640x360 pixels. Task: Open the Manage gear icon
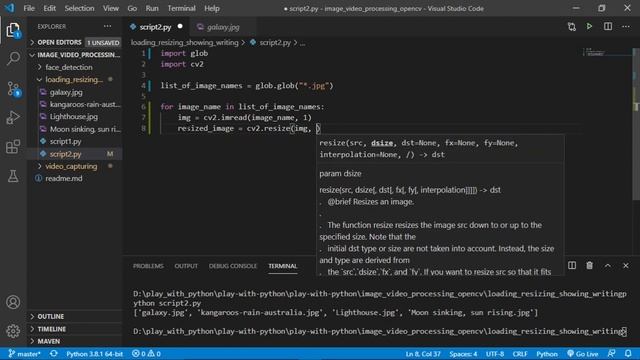13,331
